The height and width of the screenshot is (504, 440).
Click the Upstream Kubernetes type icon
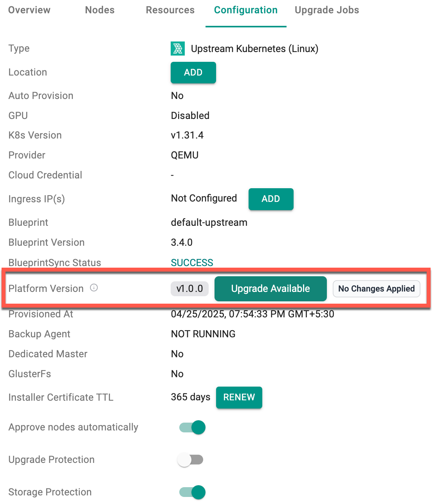click(x=178, y=49)
